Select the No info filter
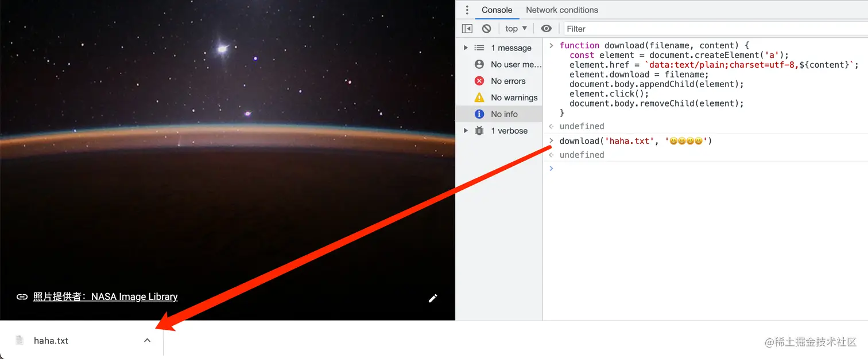The height and width of the screenshot is (359, 868). tap(499, 114)
